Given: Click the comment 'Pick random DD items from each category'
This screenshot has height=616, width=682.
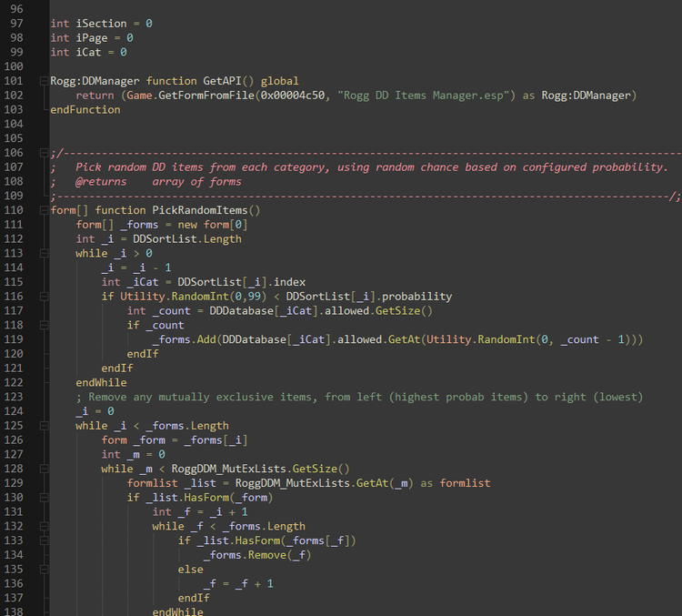Looking at the screenshot, I should [x=202, y=167].
